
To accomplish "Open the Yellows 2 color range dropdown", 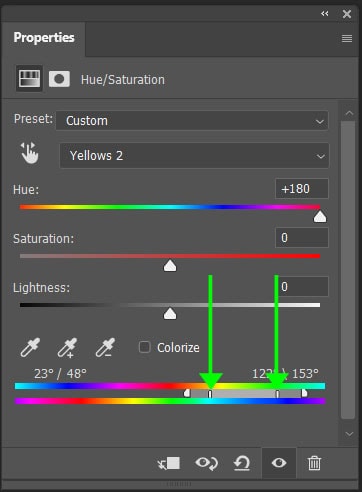I will coord(194,156).
